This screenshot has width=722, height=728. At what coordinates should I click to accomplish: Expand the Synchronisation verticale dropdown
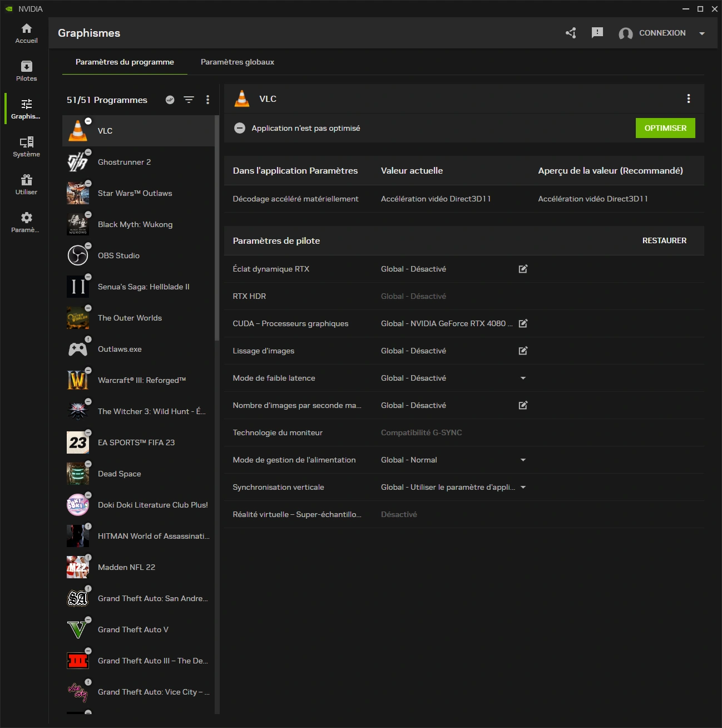click(523, 487)
